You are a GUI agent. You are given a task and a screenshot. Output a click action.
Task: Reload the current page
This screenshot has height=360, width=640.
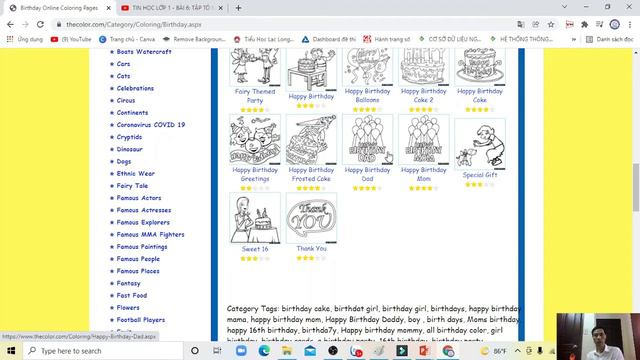point(40,24)
